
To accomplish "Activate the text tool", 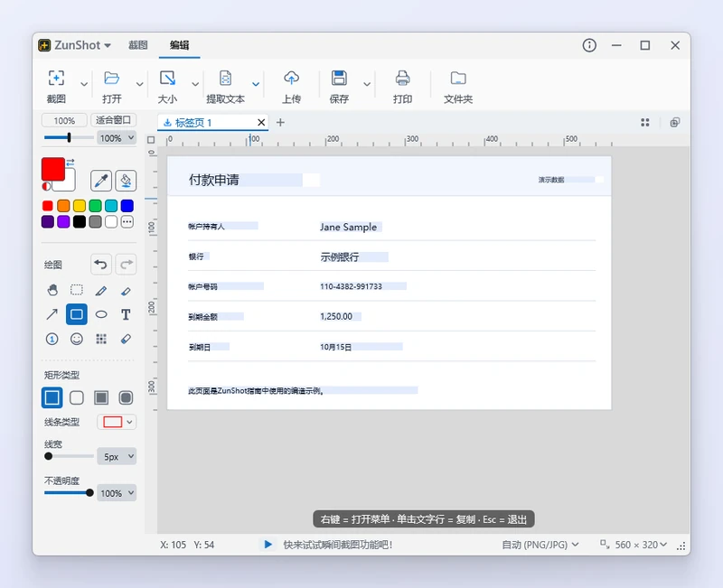I will pyautogui.click(x=126, y=314).
